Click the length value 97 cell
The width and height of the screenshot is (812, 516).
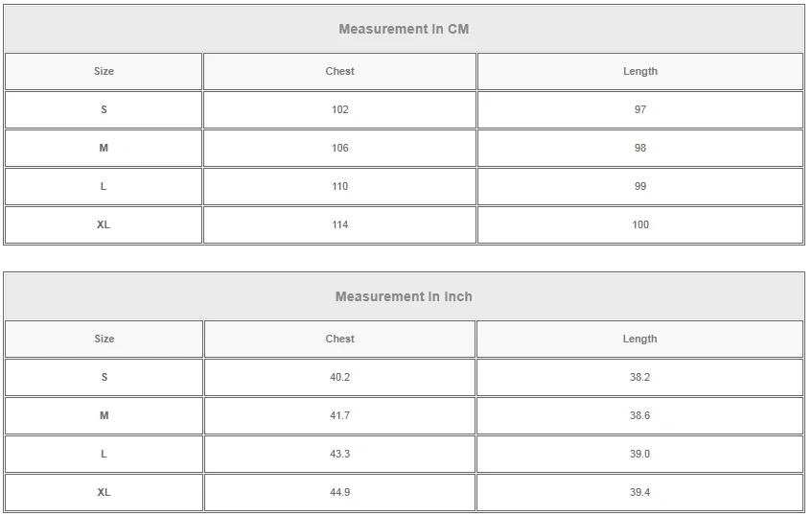tap(639, 109)
